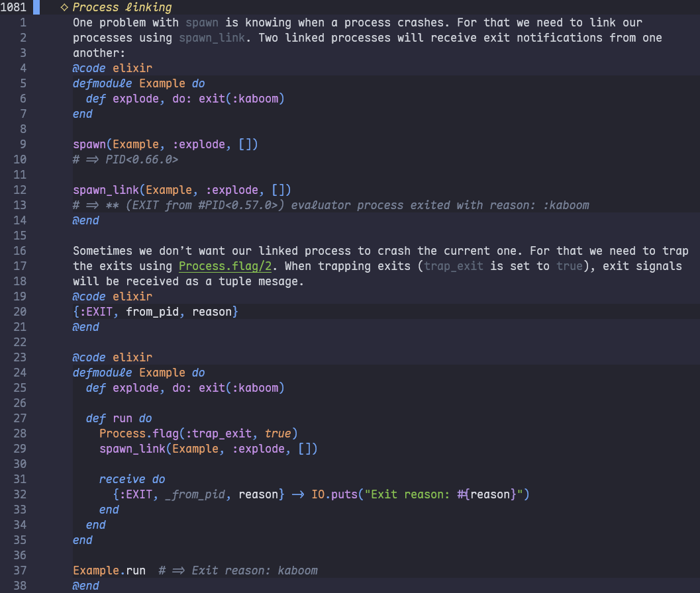700x593 pixels.
Task: Click 'IO.puts' on line 32
Action: pos(334,494)
